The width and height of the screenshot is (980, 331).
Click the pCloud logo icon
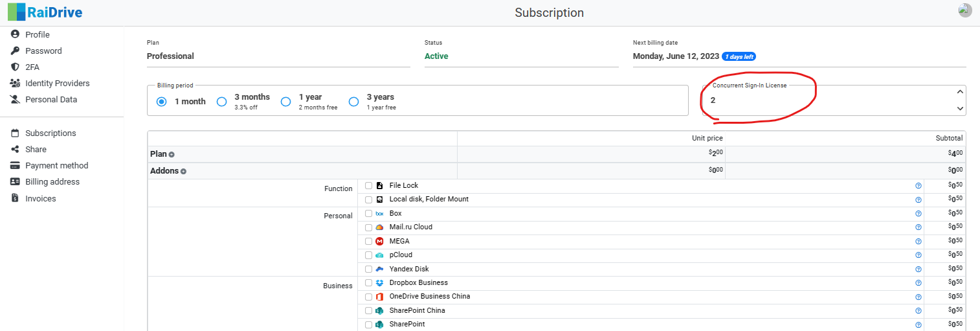click(379, 255)
